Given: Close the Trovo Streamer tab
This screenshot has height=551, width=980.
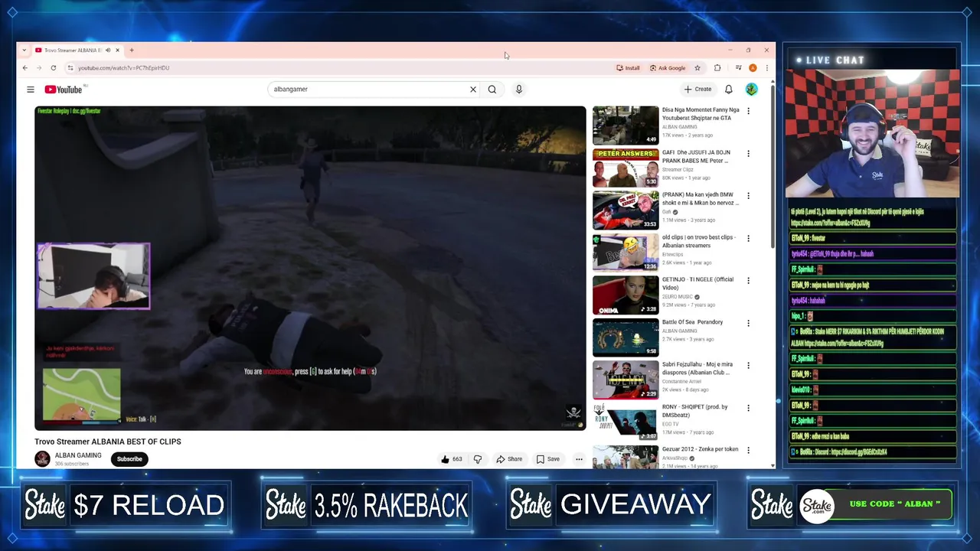Looking at the screenshot, I should point(117,51).
